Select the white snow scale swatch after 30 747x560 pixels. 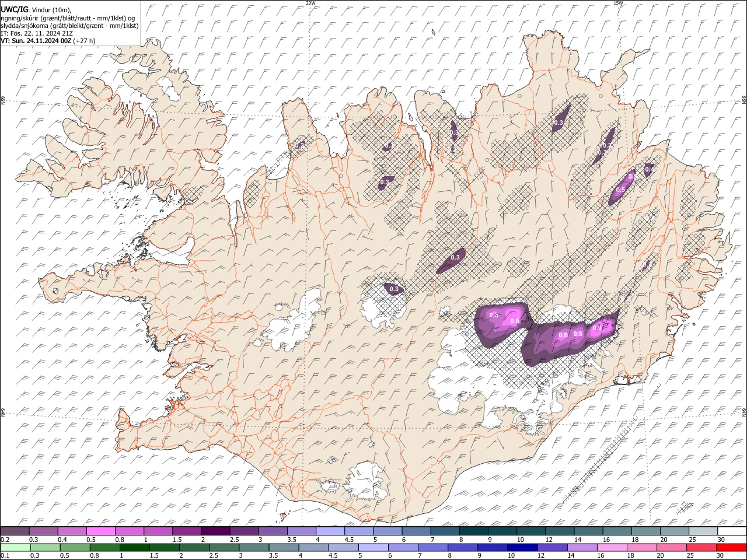pos(732,531)
